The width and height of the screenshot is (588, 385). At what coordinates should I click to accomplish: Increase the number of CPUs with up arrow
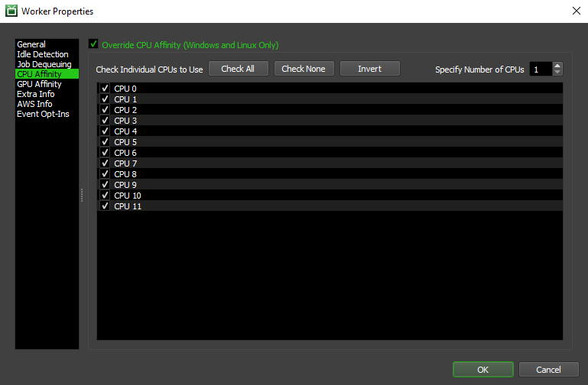click(557, 66)
